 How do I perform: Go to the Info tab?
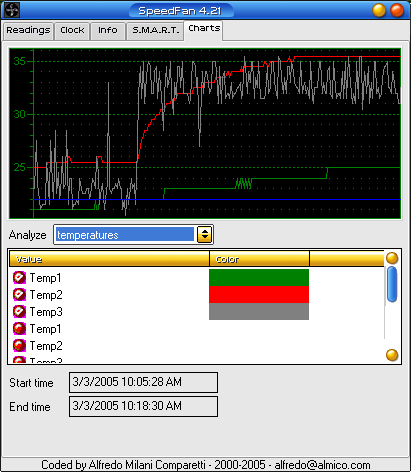pyautogui.click(x=108, y=31)
